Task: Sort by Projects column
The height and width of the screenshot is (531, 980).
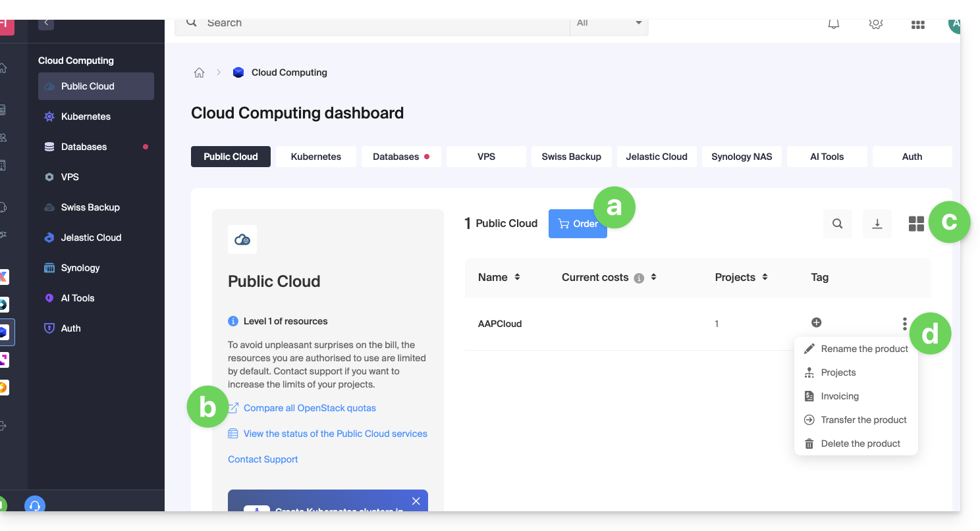Action: pos(765,277)
